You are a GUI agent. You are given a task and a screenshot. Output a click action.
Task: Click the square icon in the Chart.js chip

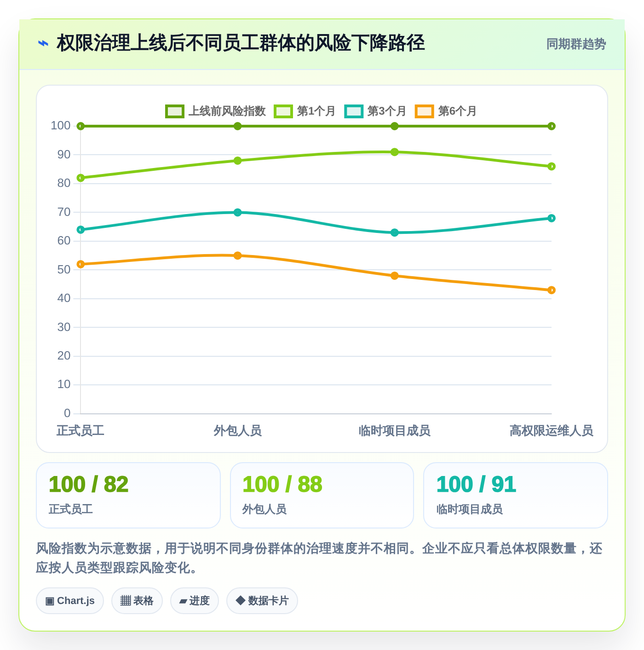(x=50, y=601)
